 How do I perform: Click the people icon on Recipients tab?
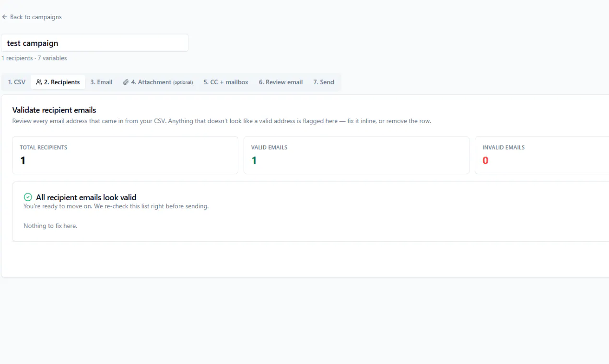(39, 82)
